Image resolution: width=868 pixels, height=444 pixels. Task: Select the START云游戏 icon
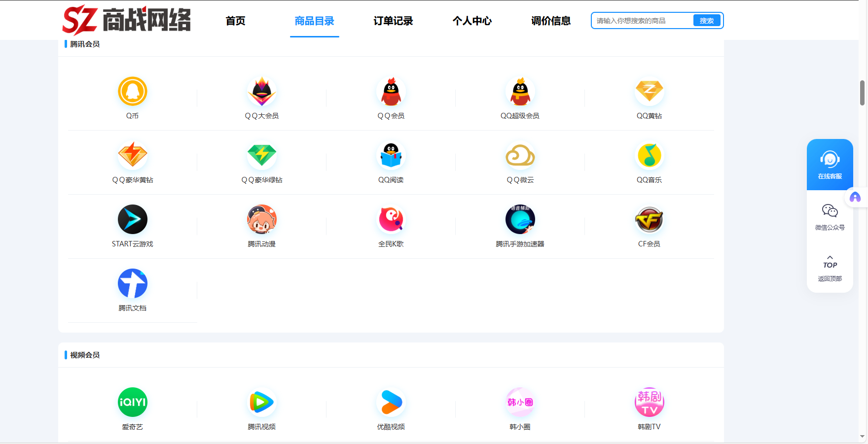click(x=133, y=219)
